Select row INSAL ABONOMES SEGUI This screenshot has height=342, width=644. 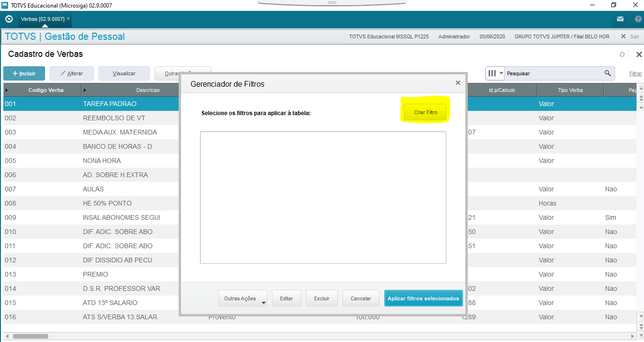click(91, 217)
